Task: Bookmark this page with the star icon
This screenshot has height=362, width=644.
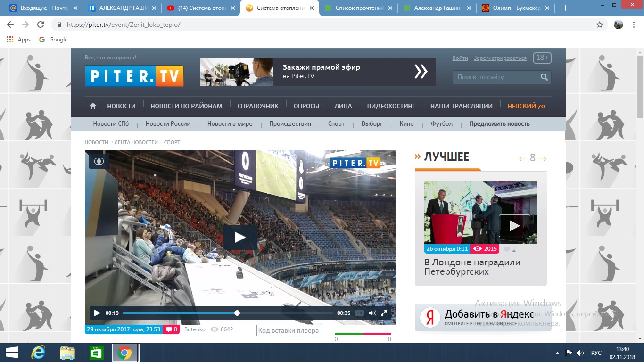Action: pos(600,25)
